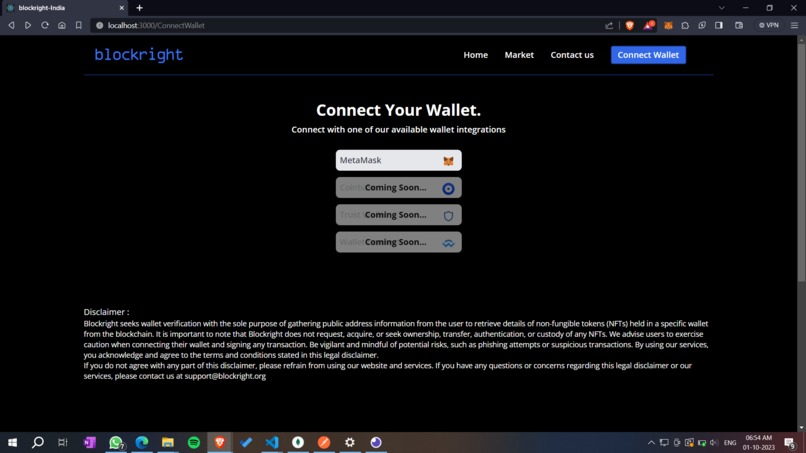Open the blue checkmark To Do app in taskbar
806x453 pixels.
[x=246, y=442]
